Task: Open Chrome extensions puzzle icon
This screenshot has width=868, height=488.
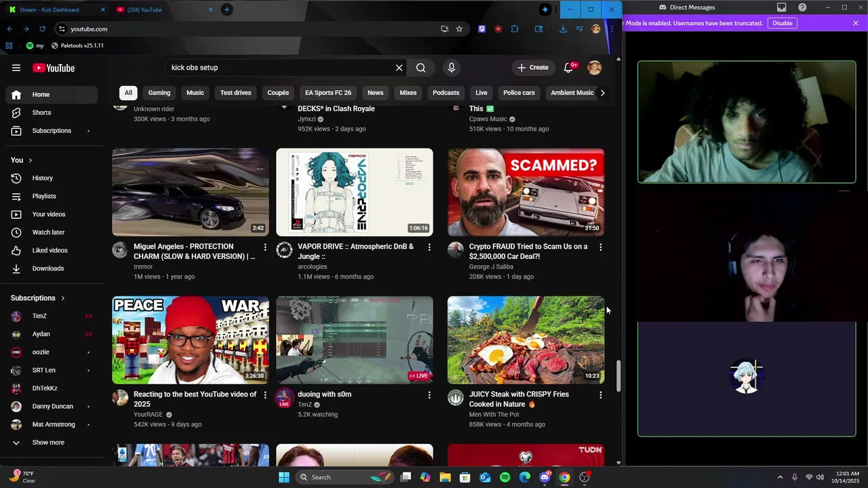Action: pyautogui.click(x=515, y=29)
